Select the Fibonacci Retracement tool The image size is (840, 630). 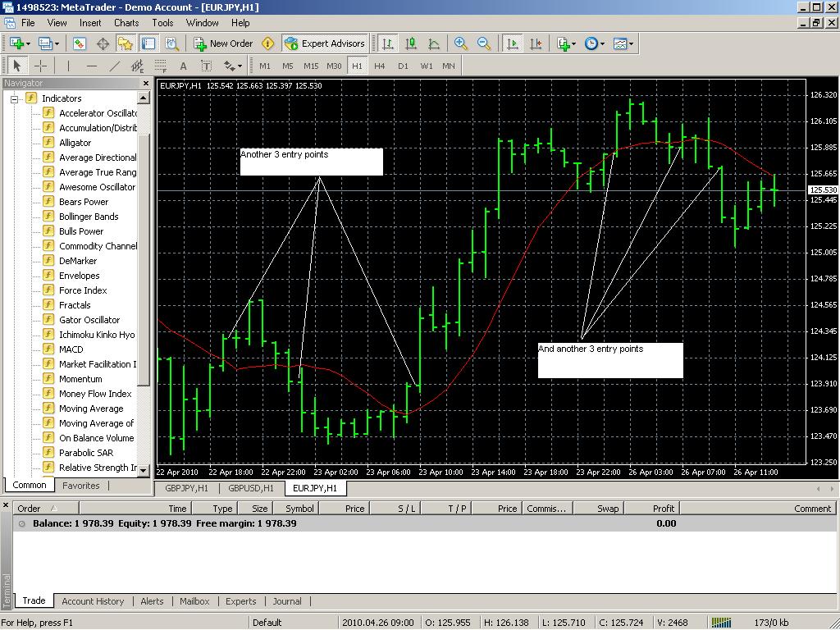coord(161,66)
